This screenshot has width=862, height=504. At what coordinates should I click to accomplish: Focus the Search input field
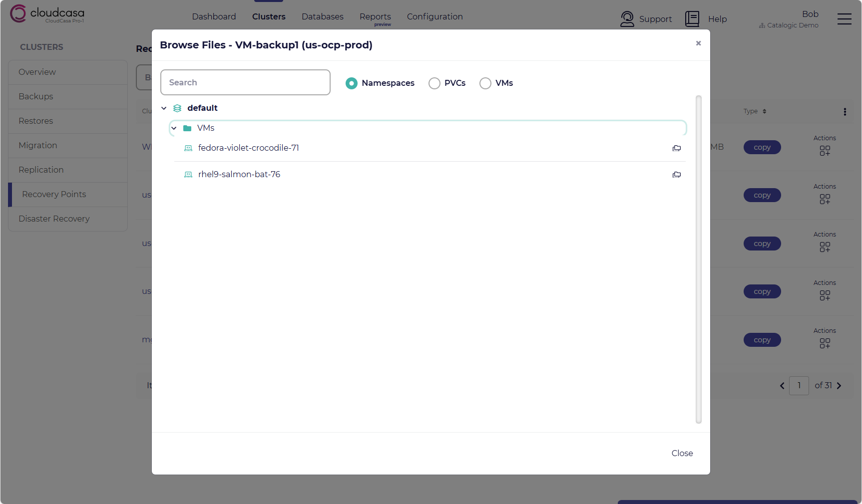[x=245, y=82]
